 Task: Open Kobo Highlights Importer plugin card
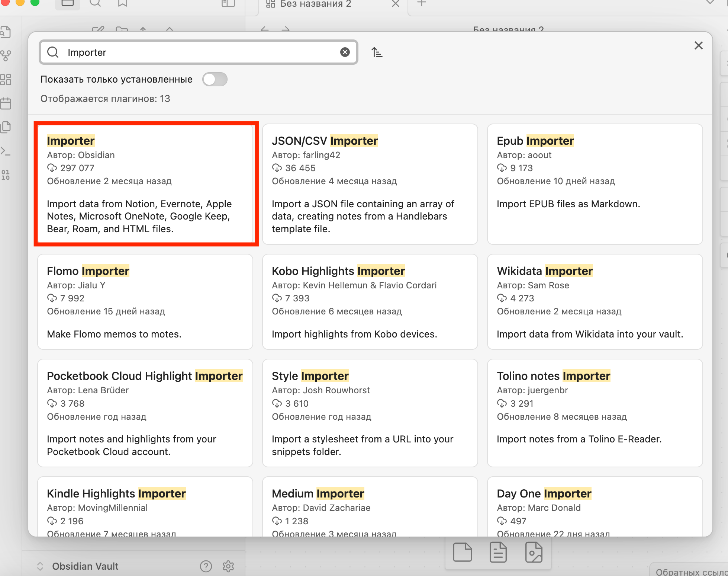click(x=370, y=302)
